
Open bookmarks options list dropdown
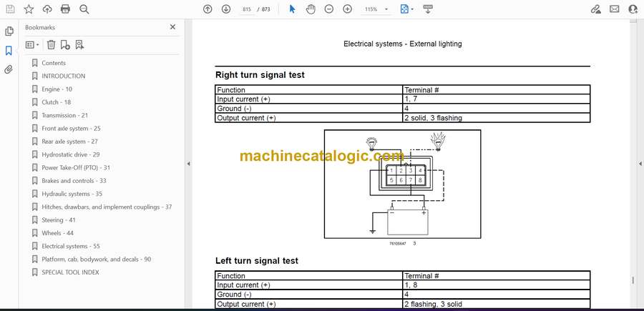pyautogui.click(x=32, y=45)
